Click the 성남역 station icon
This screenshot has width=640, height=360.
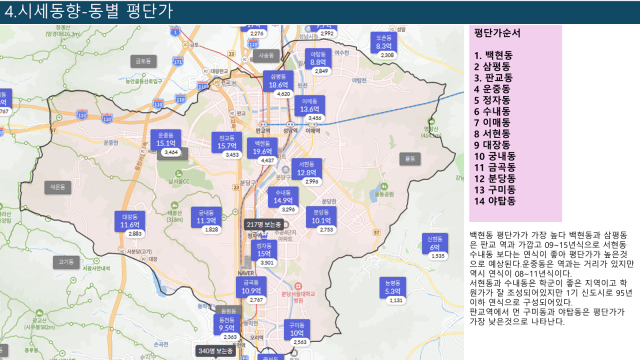point(290,124)
